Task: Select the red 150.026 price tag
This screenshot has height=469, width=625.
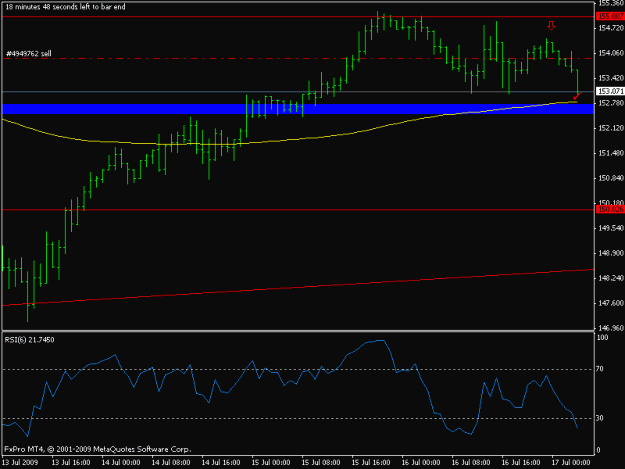Action: tap(610, 209)
